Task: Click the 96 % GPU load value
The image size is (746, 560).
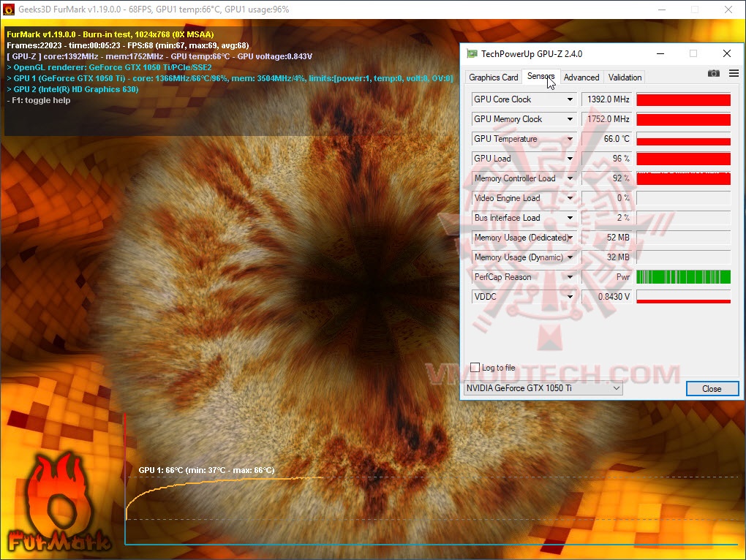Action: tap(607, 159)
